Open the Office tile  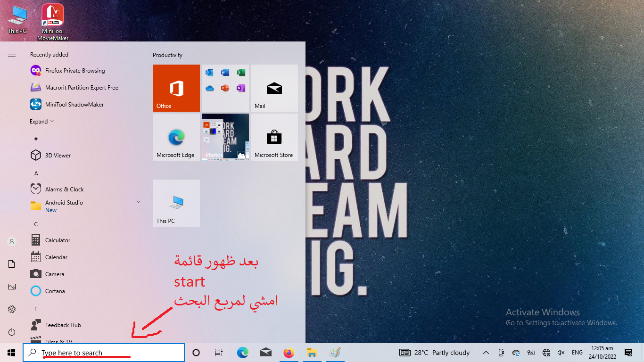[176, 88]
